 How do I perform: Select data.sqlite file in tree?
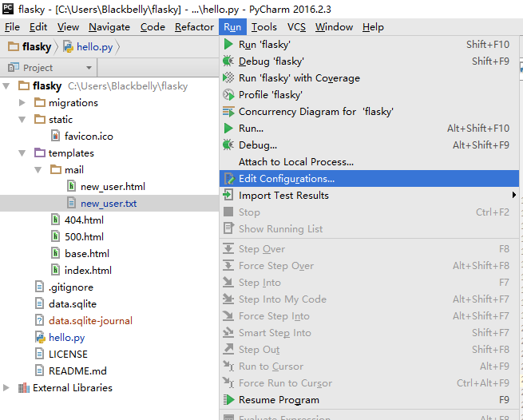pyautogui.click(x=73, y=304)
